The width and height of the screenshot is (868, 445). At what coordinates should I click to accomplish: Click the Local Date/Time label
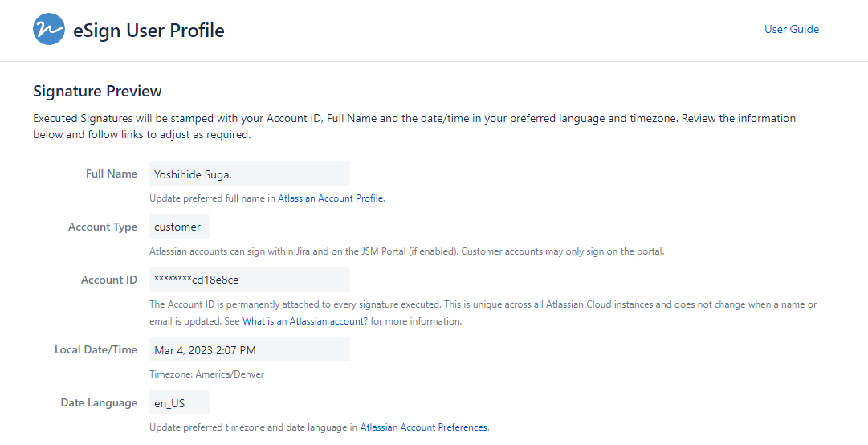96,350
